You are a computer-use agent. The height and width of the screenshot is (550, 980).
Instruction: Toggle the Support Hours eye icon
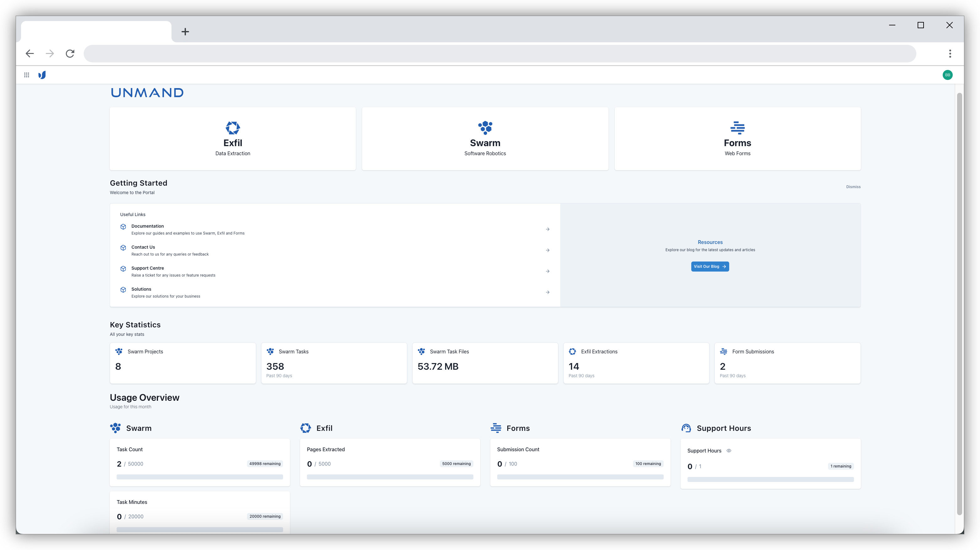point(729,451)
